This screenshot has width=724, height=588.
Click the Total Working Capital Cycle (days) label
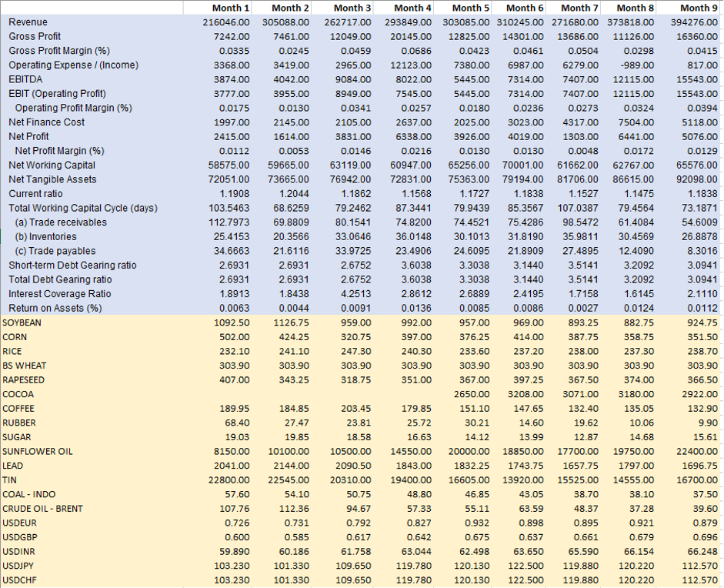pyautogui.click(x=82, y=208)
